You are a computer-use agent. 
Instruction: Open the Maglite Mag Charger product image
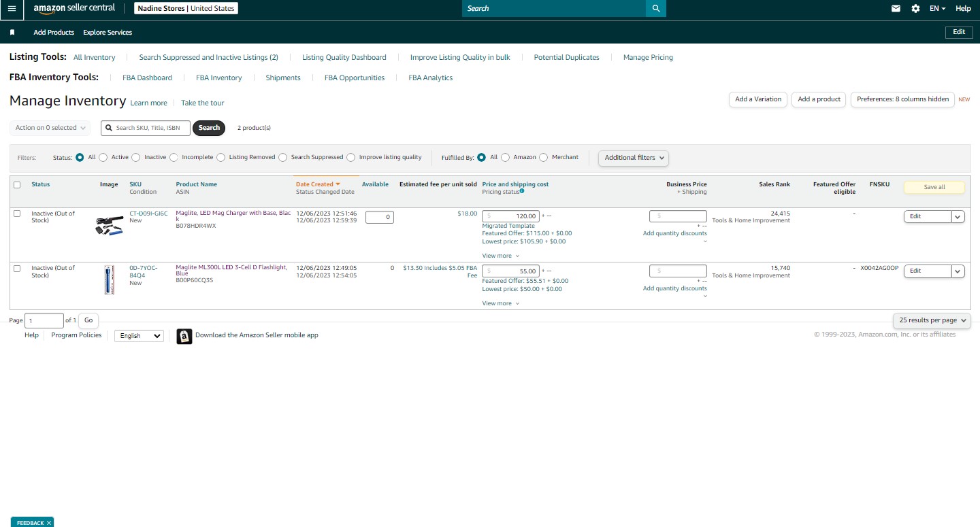pos(109,226)
